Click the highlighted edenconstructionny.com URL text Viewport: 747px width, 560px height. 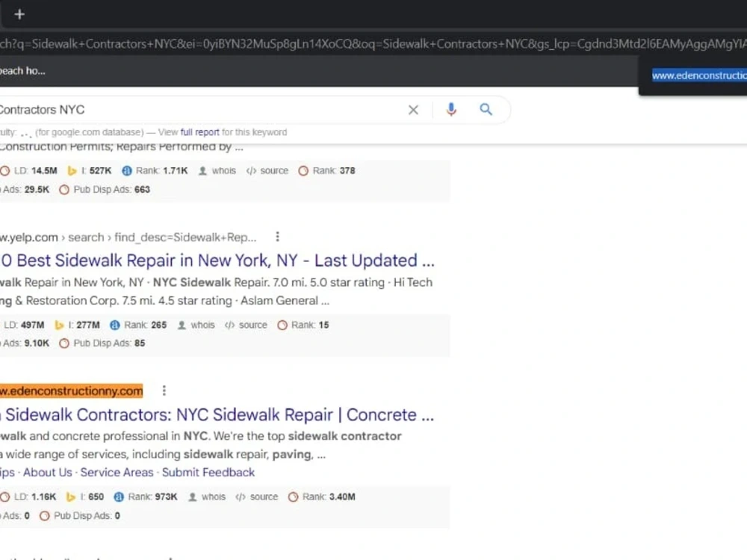click(72, 391)
